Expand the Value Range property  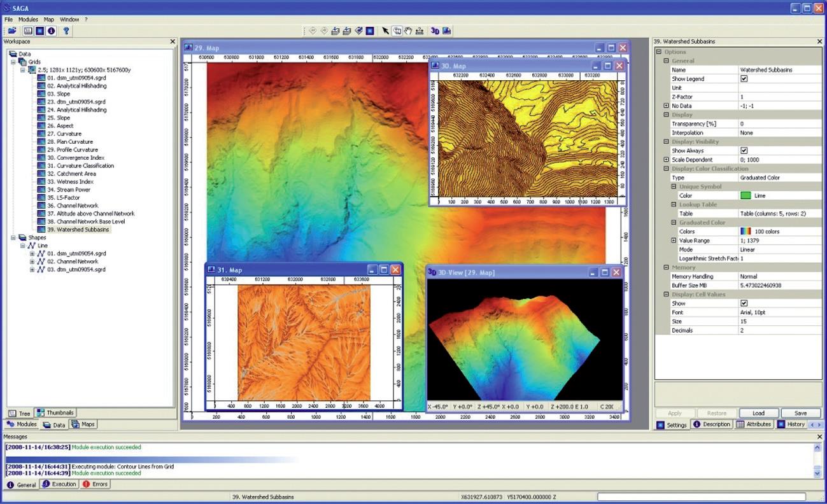tap(674, 241)
